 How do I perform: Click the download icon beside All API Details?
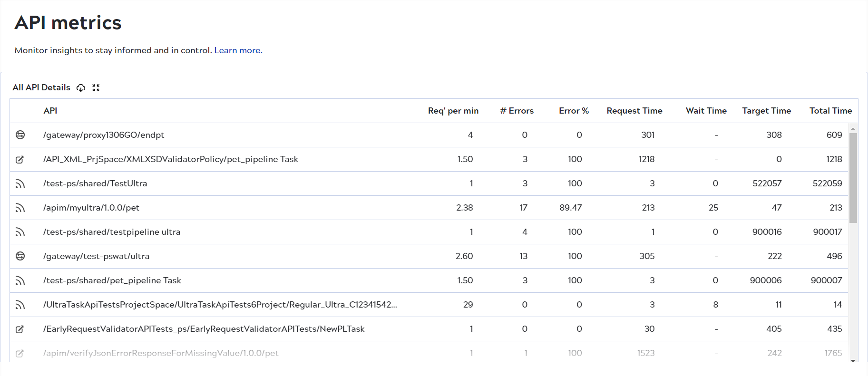coord(81,88)
